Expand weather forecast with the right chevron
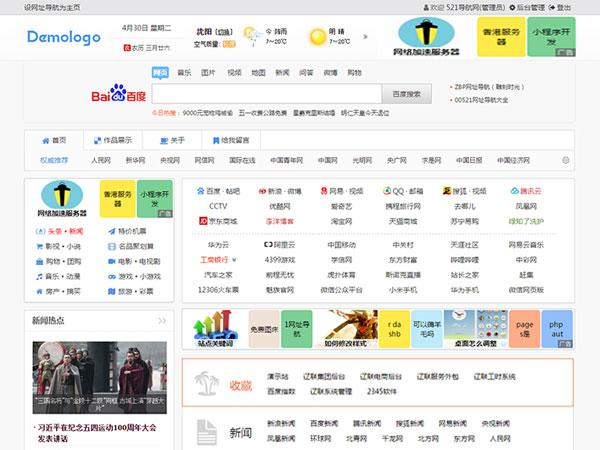This screenshot has height=450, width=600. tap(365, 37)
